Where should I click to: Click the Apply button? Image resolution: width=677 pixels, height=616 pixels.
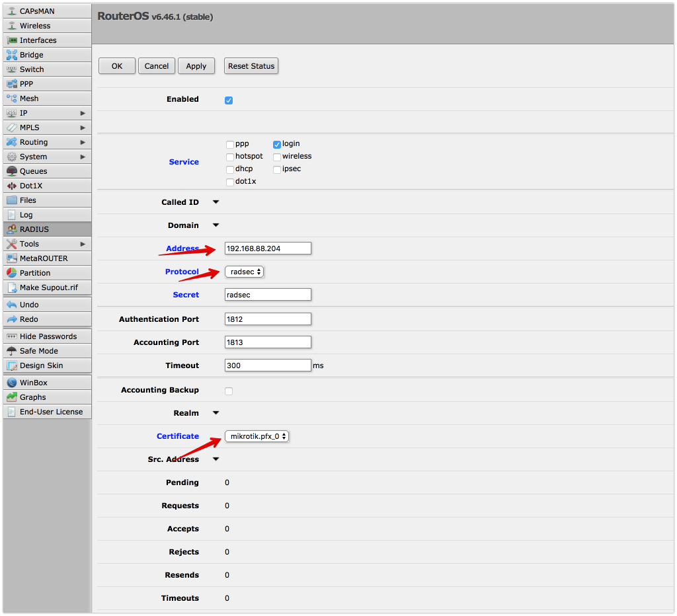click(196, 65)
